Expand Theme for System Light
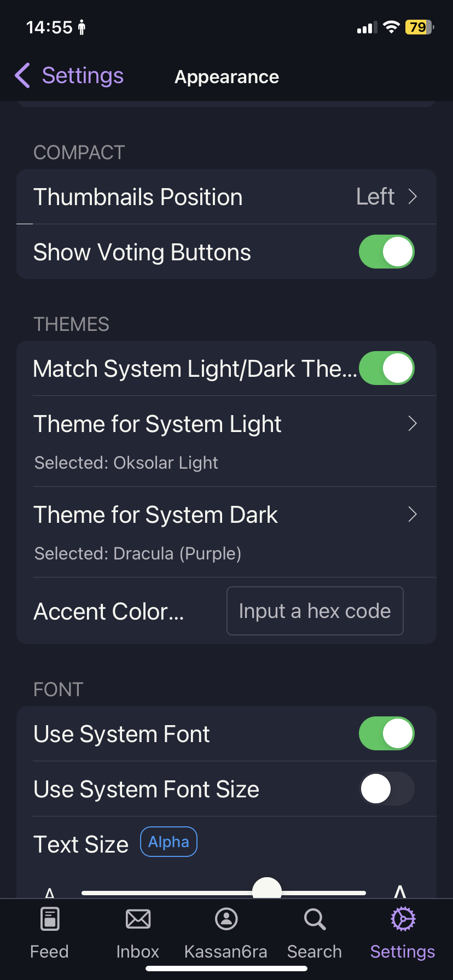The width and height of the screenshot is (453, 980). pyautogui.click(x=226, y=441)
